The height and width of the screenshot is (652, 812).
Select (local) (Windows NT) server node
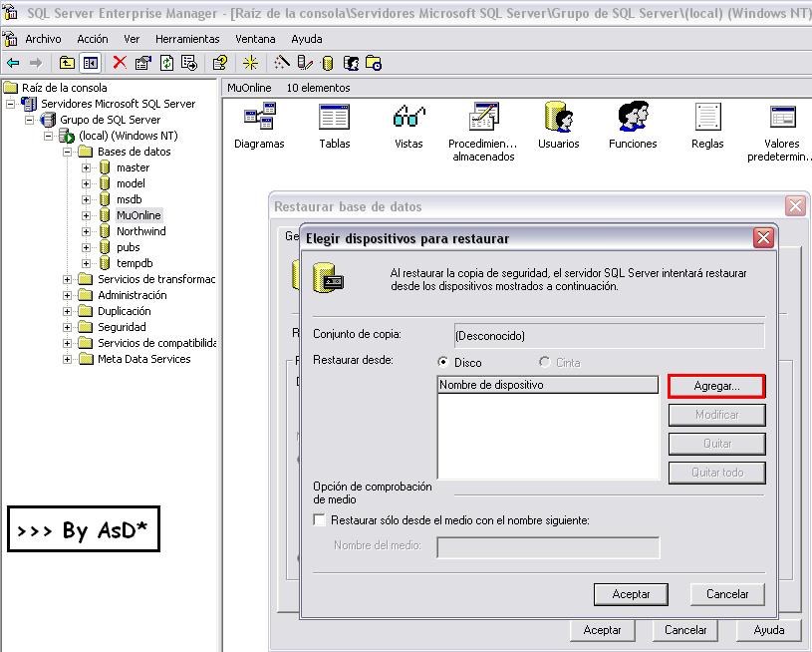tap(129, 136)
